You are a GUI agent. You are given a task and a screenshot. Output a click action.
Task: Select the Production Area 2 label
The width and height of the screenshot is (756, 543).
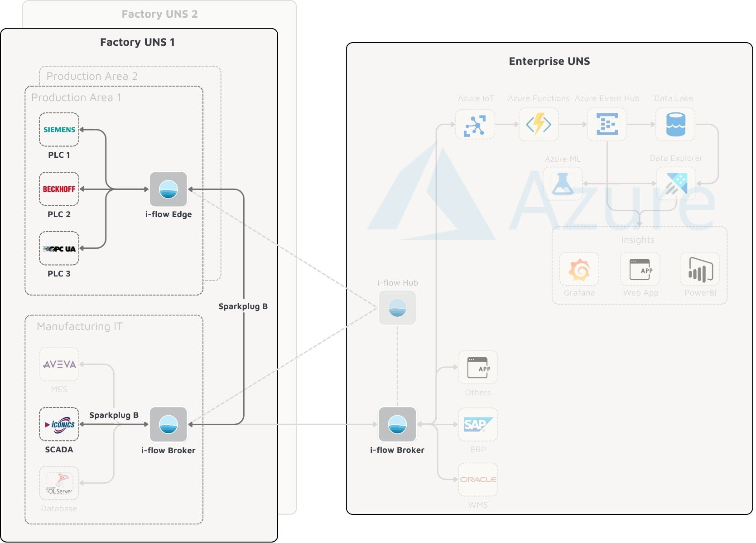click(92, 76)
